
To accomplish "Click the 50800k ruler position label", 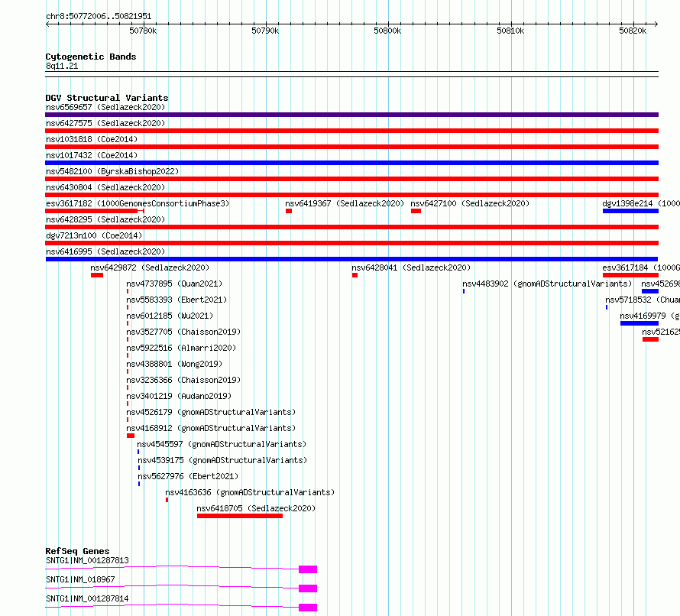I will pyautogui.click(x=387, y=31).
